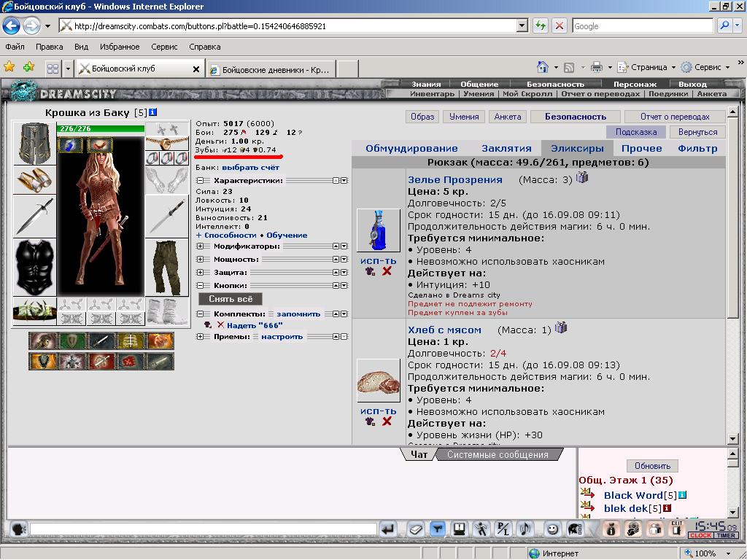
Task: Click the blue info icon beside character name
Action: click(153, 112)
